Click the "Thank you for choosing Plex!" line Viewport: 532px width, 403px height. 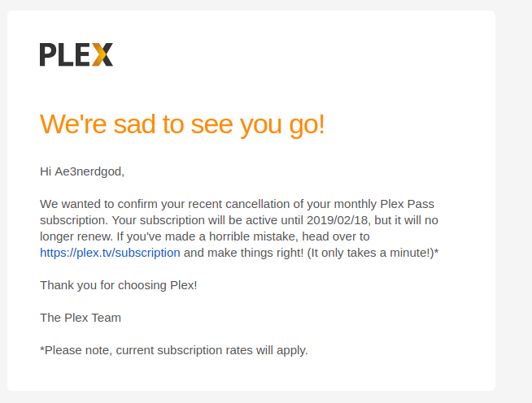coord(119,285)
